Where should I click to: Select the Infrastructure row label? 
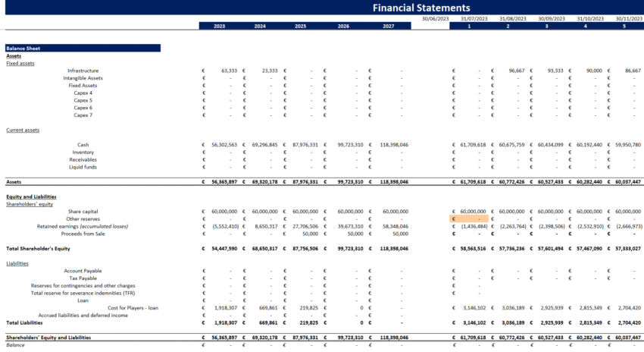pos(83,71)
